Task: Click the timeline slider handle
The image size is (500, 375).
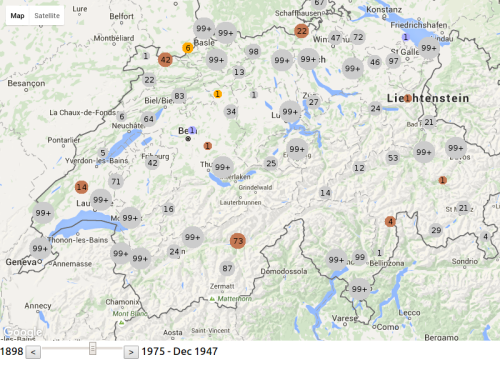Action: (93, 348)
